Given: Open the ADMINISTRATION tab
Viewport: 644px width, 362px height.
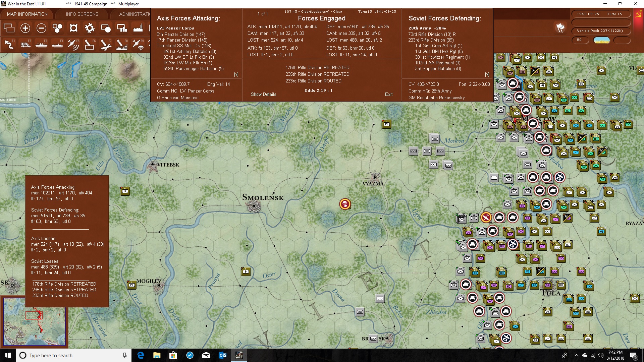Looking at the screenshot, I should (134, 14).
